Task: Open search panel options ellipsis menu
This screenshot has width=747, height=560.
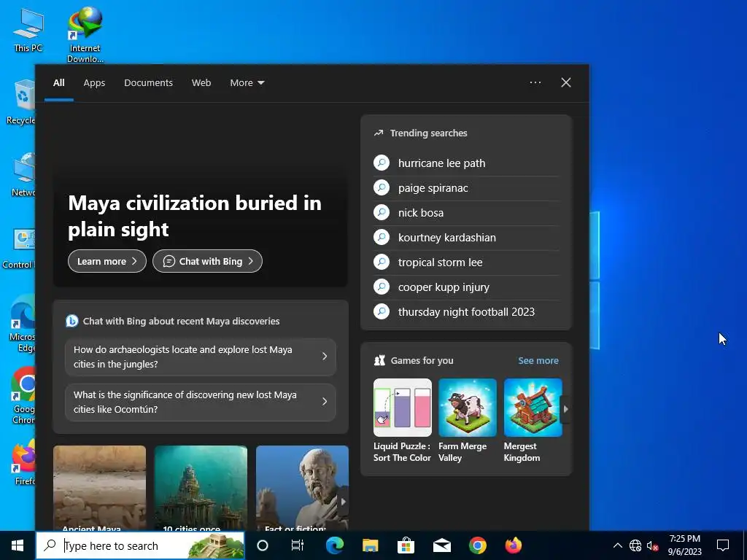Action: [x=535, y=82]
